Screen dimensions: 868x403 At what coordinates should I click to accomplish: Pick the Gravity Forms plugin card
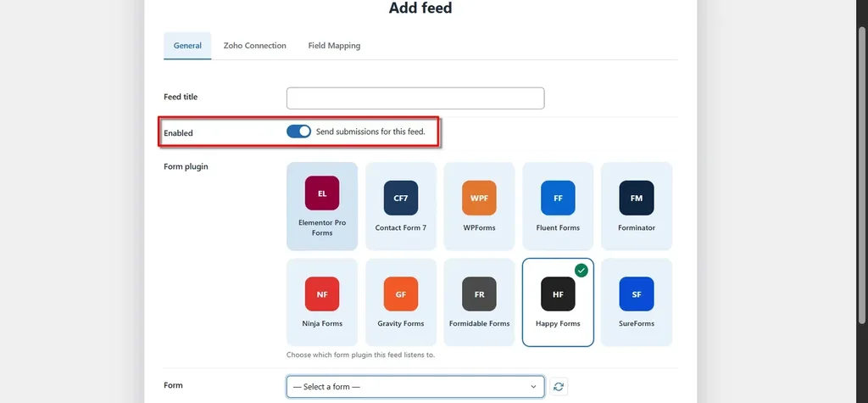pyautogui.click(x=401, y=302)
